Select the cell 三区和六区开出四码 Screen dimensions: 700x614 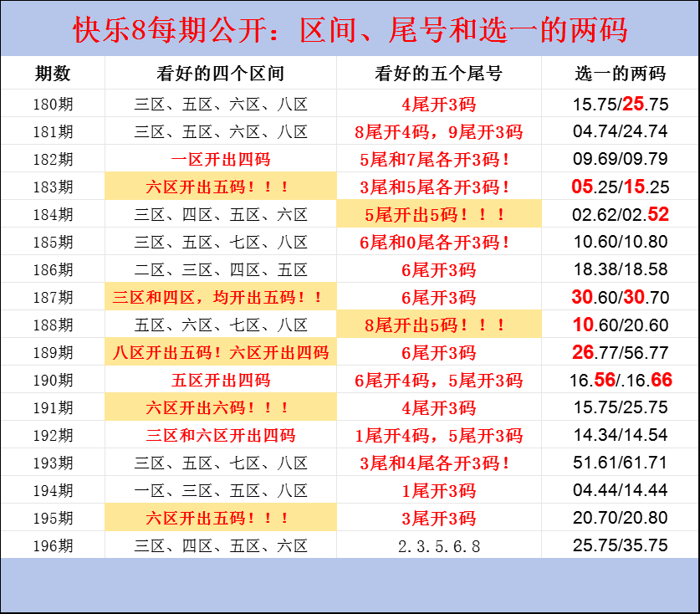click(221, 435)
